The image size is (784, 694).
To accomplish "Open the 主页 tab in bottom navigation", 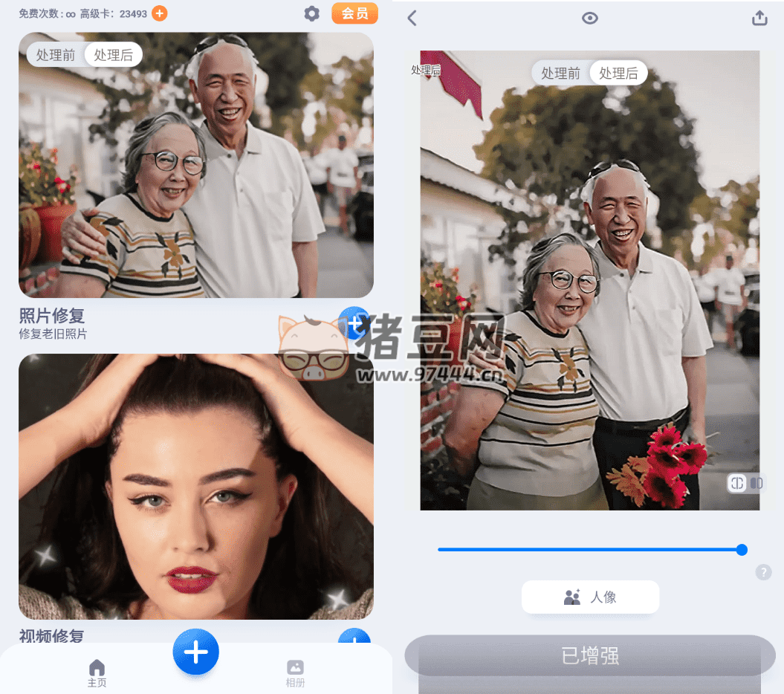I will pyautogui.click(x=97, y=672).
